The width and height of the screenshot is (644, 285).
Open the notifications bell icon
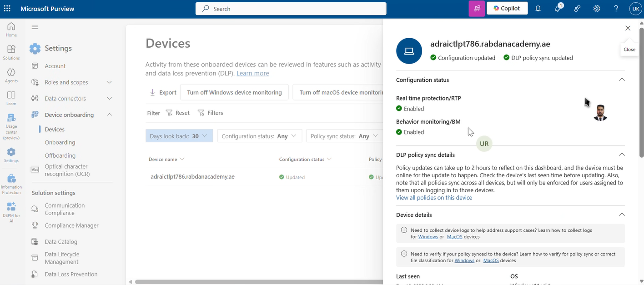pos(538,8)
